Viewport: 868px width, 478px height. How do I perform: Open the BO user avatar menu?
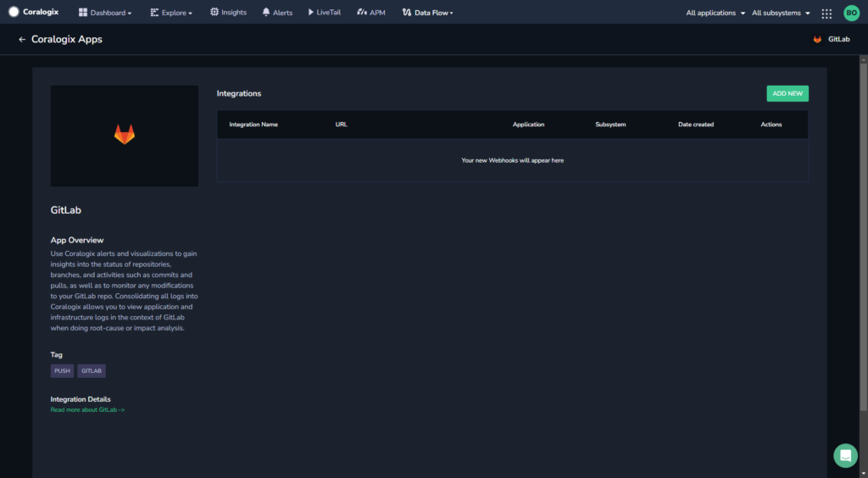click(851, 13)
